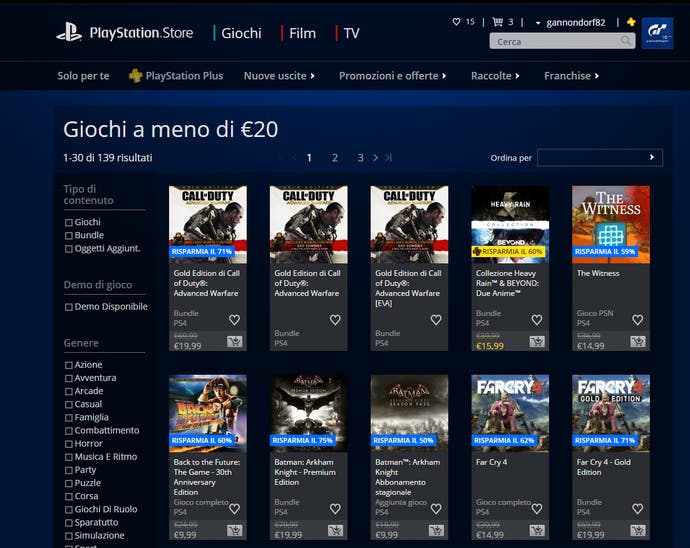This screenshot has height=548, width=690.
Task: Add The Witness €14,99 to cart
Action: coord(638,342)
